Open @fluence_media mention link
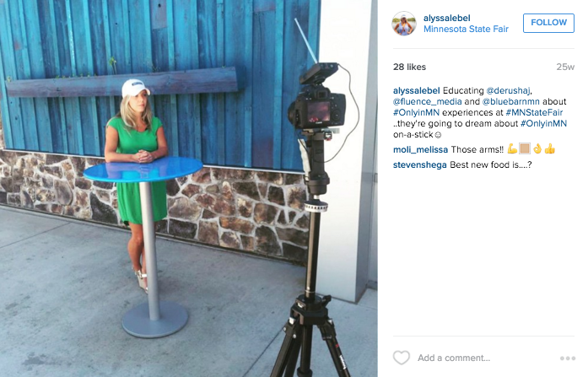Viewport: 588px width, 377px height. click(x=427, y=101)
